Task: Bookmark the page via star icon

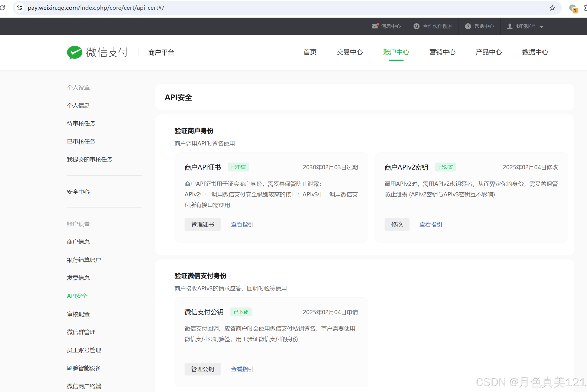Action: click(x=552, y=8)
